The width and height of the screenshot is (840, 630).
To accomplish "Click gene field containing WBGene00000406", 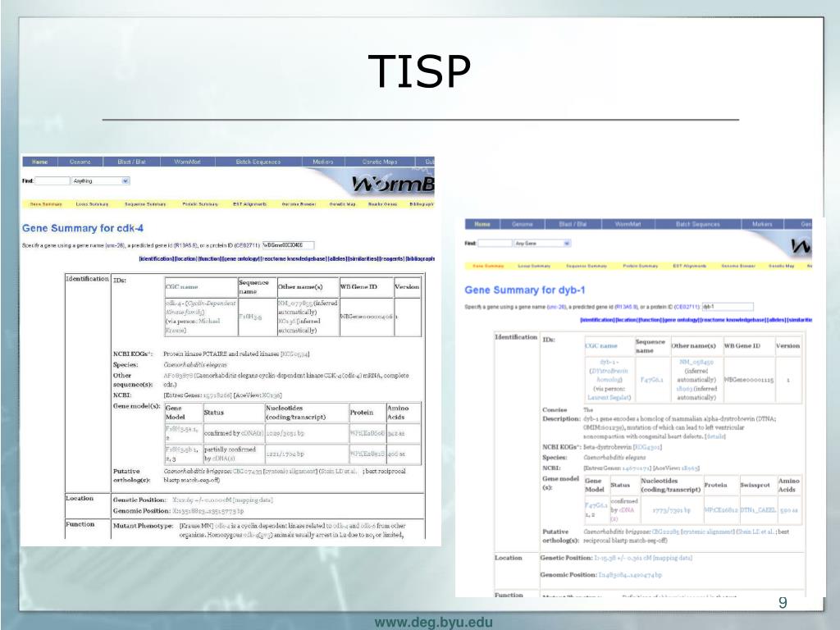I will click(x=288, y=245).
